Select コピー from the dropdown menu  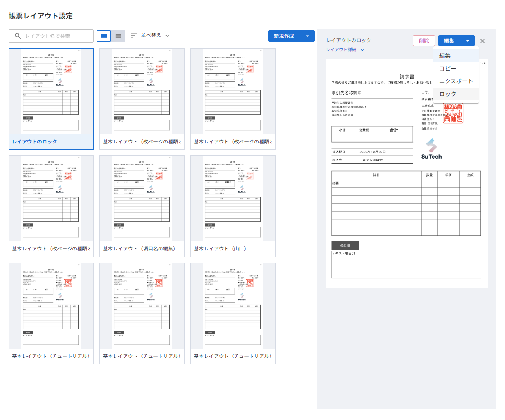coord(448,69)
